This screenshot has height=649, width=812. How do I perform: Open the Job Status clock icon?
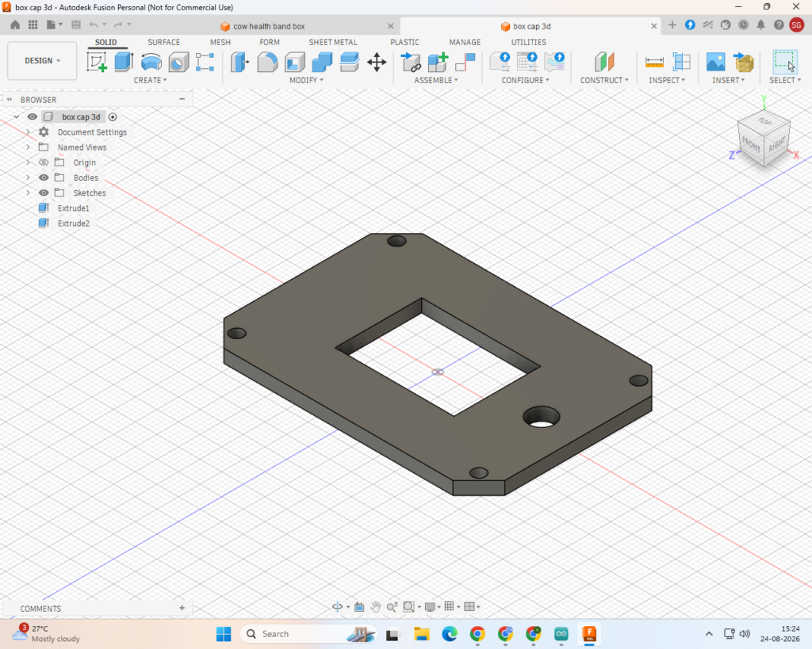point(743,25)
